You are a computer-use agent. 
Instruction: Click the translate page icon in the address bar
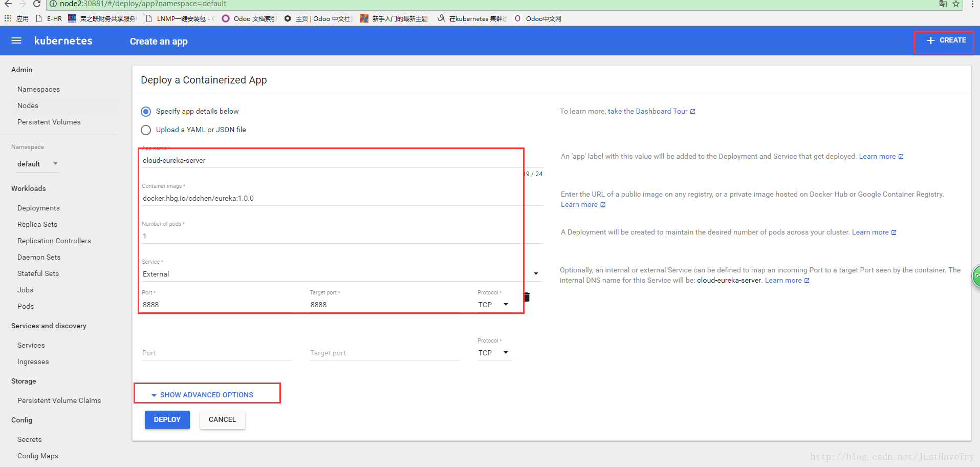coord(943,4)
